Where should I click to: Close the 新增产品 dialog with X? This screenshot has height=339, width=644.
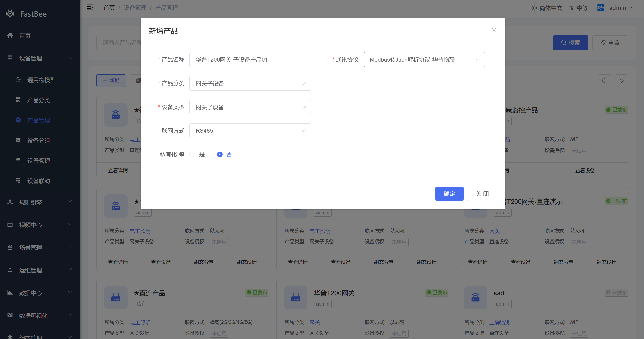494,30
